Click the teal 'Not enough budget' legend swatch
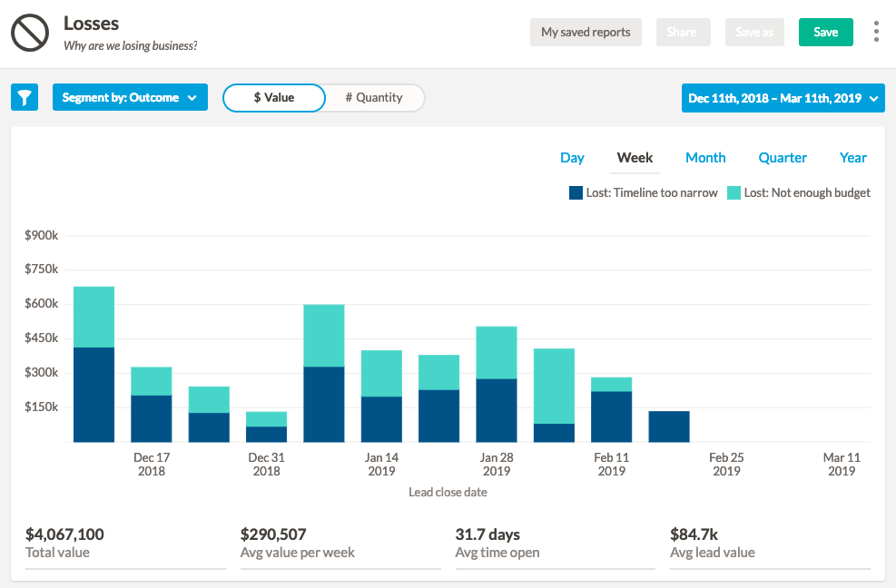The image size is (896, 588). coord(734,192)
